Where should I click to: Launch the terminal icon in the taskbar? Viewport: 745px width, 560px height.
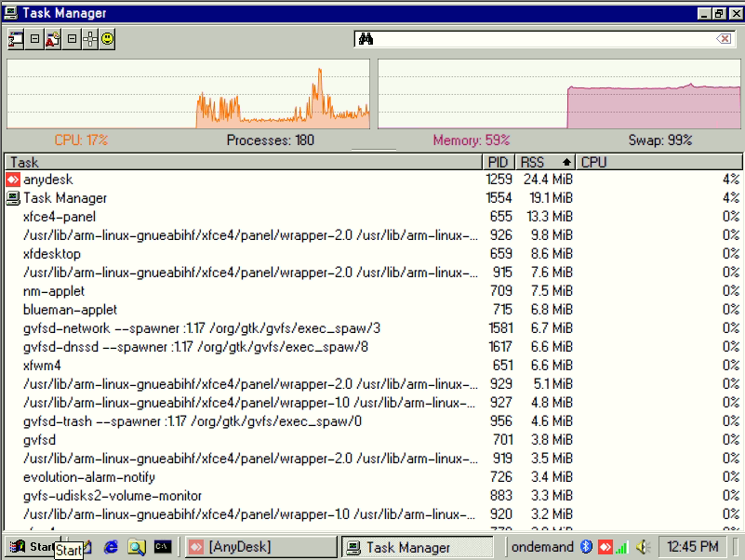tap(163, 547)
